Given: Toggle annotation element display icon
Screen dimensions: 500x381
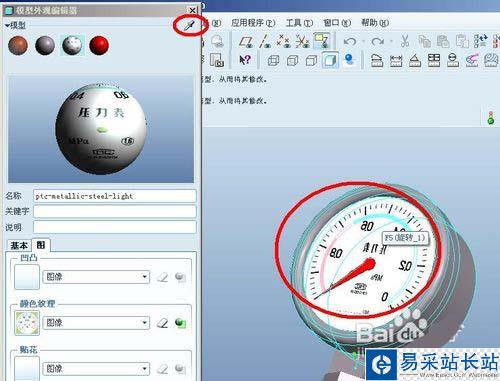Looking at the screenshot, I should [x=322, y=41].
